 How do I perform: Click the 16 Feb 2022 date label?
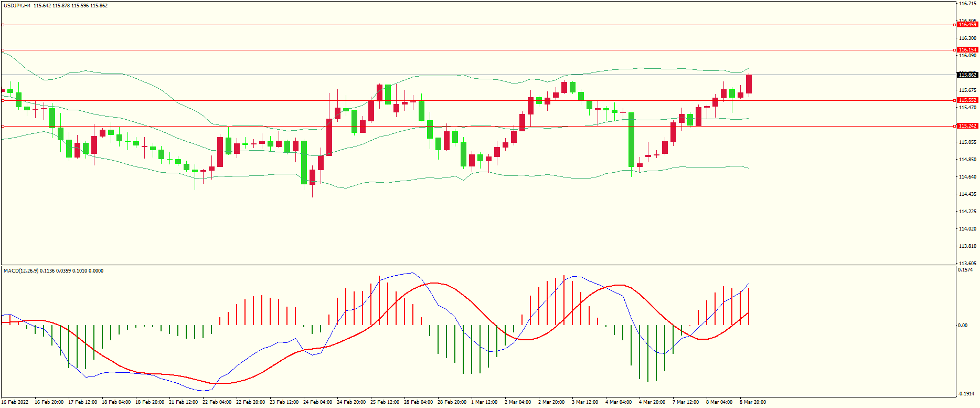15,402
